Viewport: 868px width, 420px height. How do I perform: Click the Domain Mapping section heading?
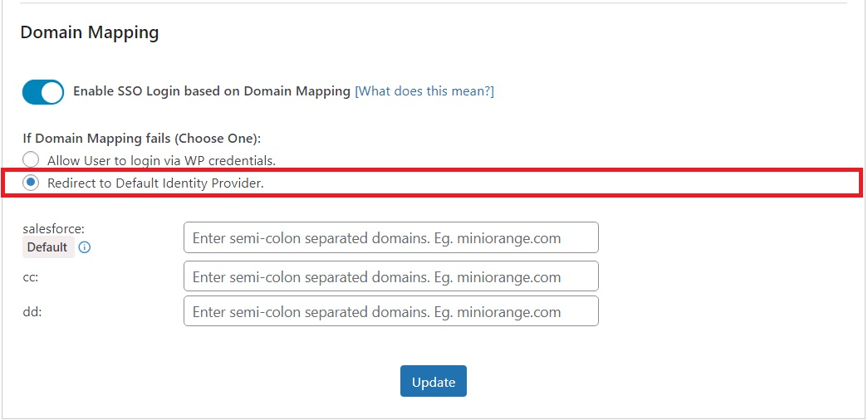pos(89,33)
